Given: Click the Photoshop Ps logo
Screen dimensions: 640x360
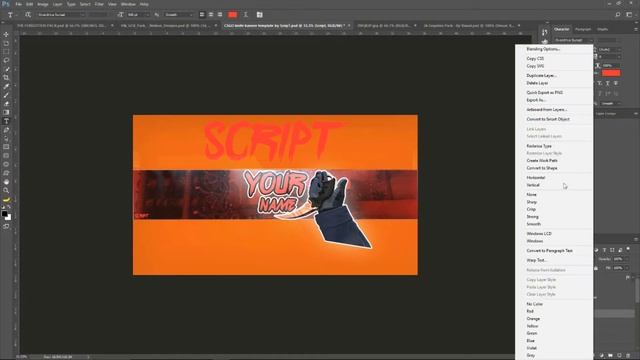Looking at the screenshot, I should (6, 4).
